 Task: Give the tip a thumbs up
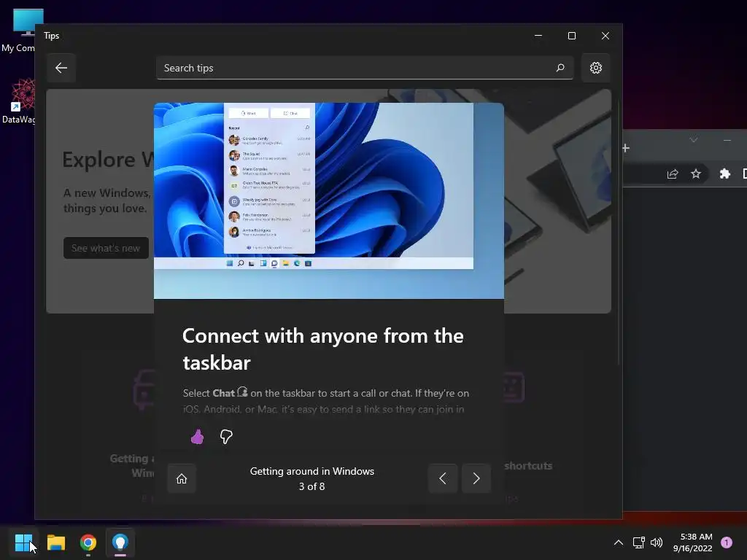(197, 437)
